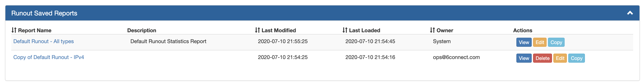This screenshot has width=644, height=84.
Task: Sort by Owner arrows icon
Action: click(x=432, y=30)
